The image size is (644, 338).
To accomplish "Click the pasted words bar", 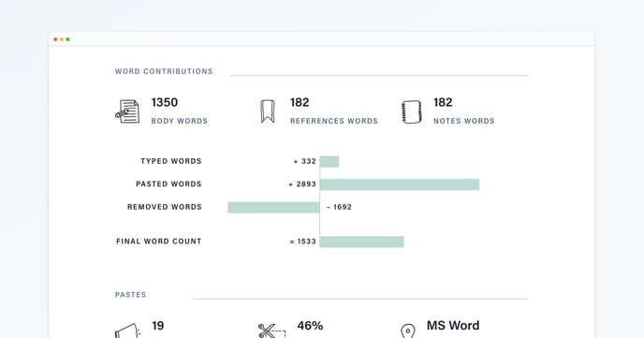I will point(400,184).
